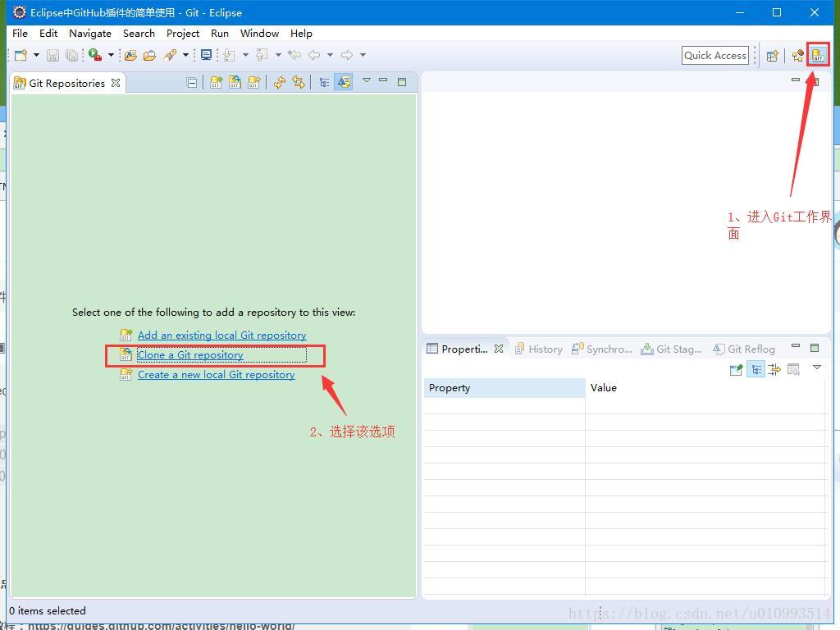The width and height of the screenshot is (840, 630).
Task: Minimize the Git Repositories view
Action: pos(383,80)
